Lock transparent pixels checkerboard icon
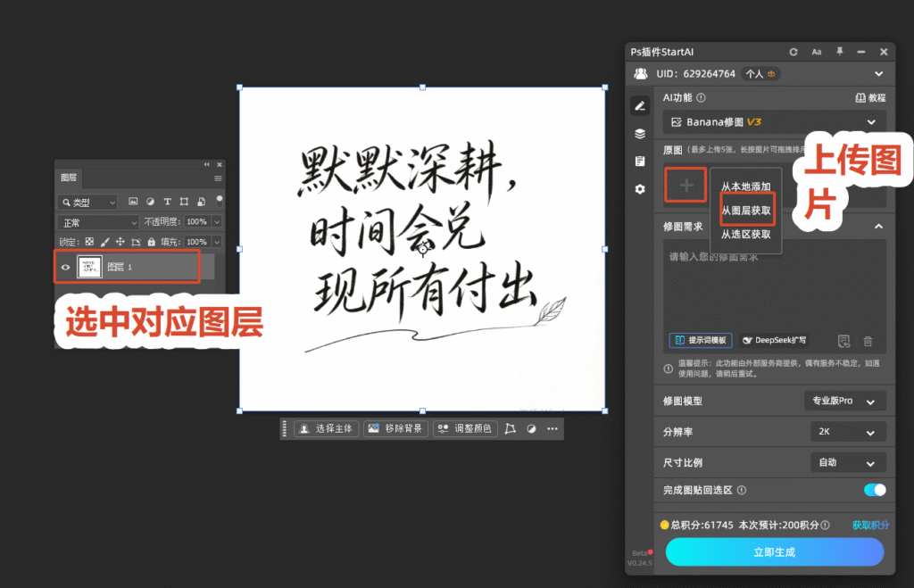The image size is (914, 588). point(89,241)
